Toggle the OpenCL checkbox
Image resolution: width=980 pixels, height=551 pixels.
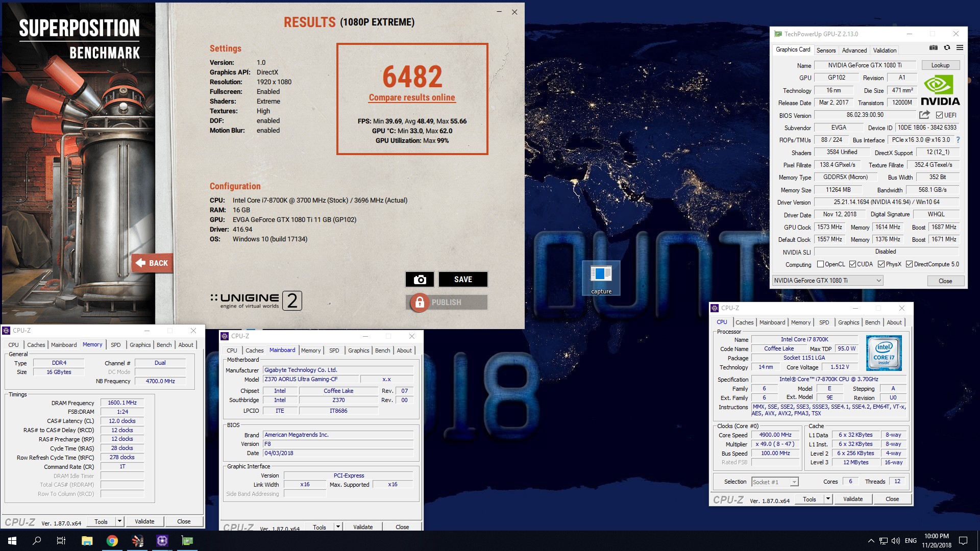[820, 264]
